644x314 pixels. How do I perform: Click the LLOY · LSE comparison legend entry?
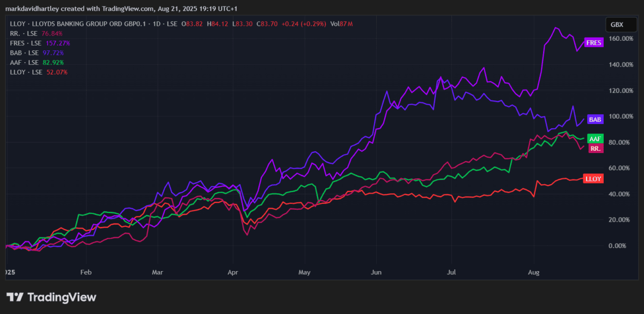25,72
